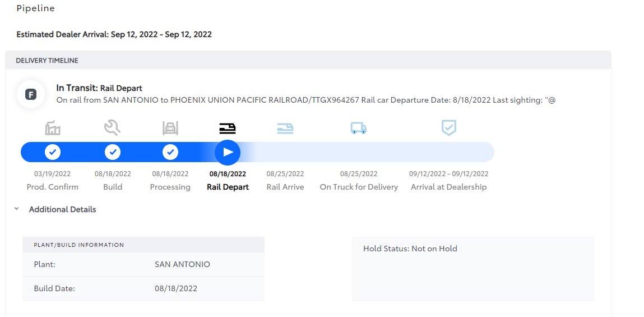Click the unfilled light portion of progress bar

(x=370, y=152)
